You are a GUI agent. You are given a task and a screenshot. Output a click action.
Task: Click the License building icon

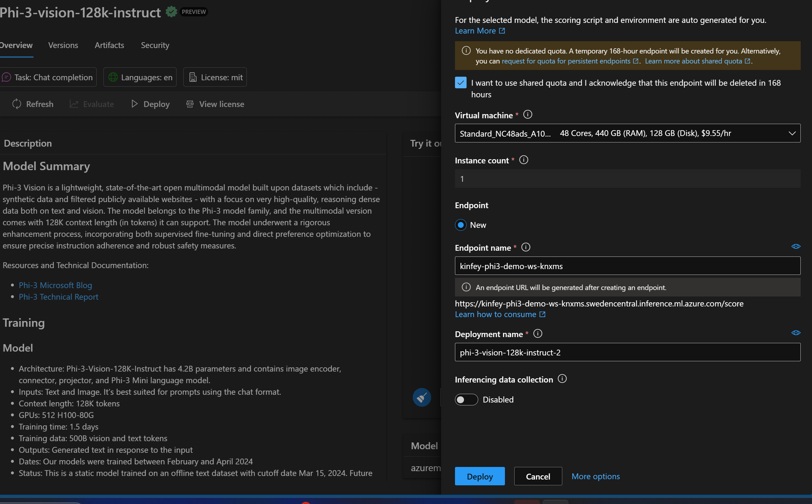click(x=193, y=77)
